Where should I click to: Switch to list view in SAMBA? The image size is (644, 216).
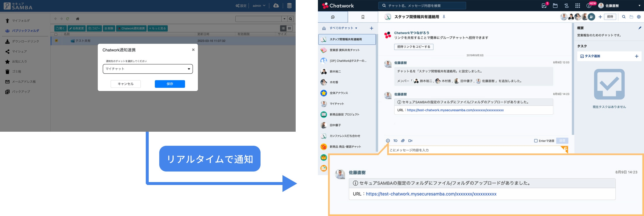point(283,28)
